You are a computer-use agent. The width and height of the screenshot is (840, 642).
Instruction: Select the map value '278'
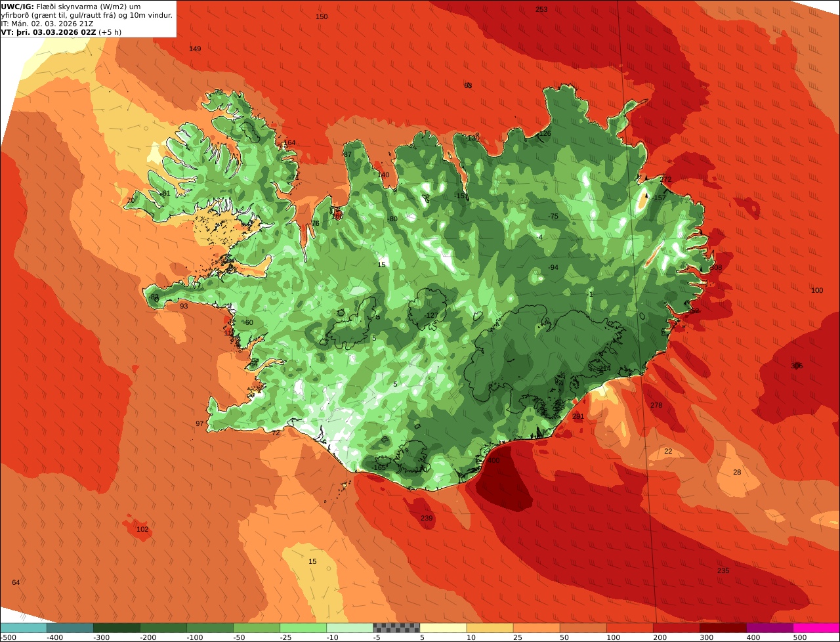coord(656,406)
